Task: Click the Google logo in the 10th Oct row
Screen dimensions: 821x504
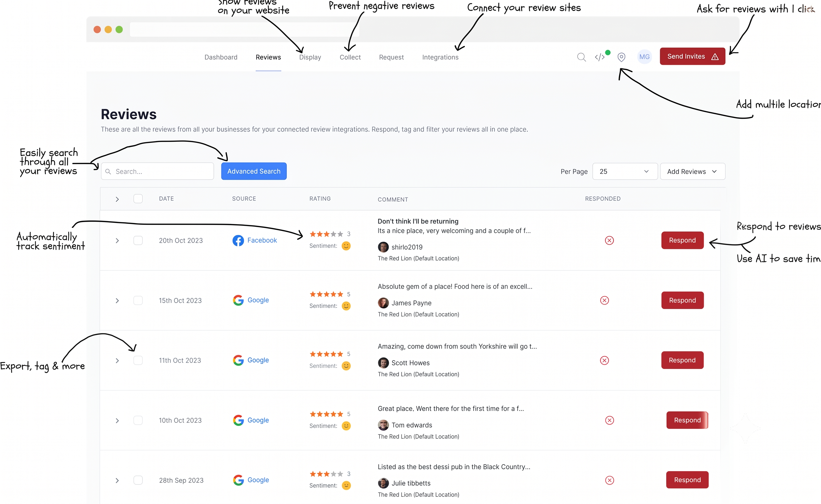Action: click(238, 420)
